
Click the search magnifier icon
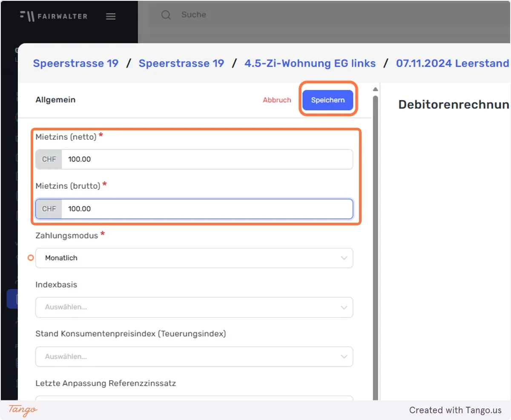pyautogui.click(x=166, y=15)
